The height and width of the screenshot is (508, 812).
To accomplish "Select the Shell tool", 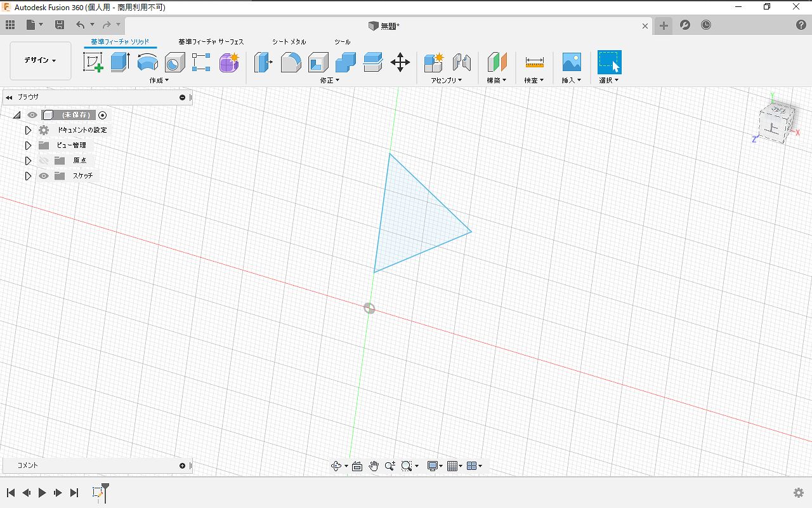I will (x=318, y=62).
